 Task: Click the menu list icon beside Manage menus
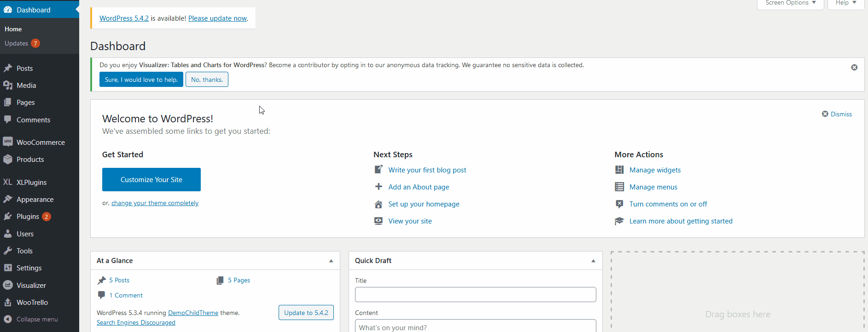619,187
